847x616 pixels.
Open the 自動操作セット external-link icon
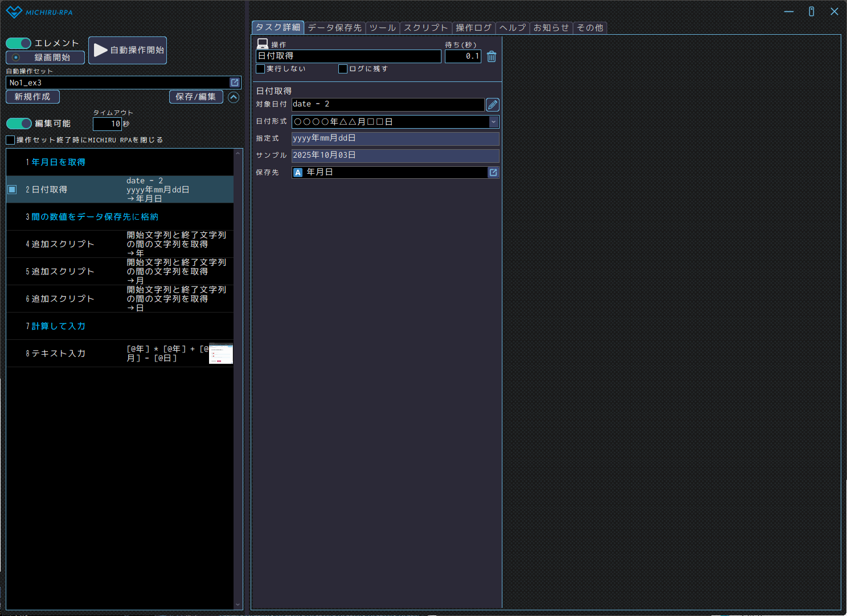tap(235, 83)
